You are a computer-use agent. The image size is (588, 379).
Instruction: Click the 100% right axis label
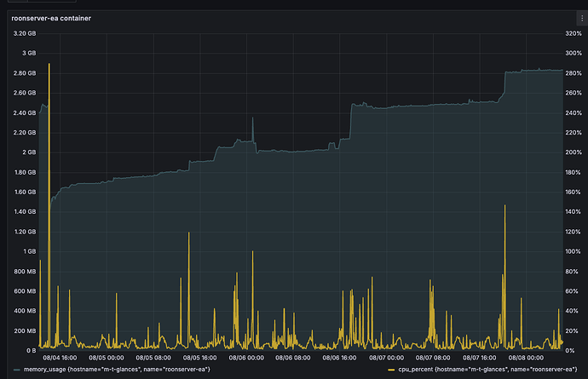coord(572,251)
